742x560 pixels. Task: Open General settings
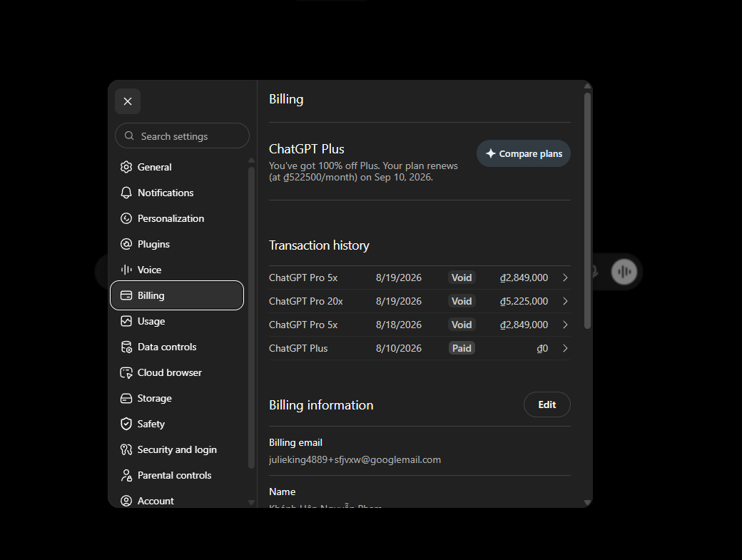[x=177, y=167]
